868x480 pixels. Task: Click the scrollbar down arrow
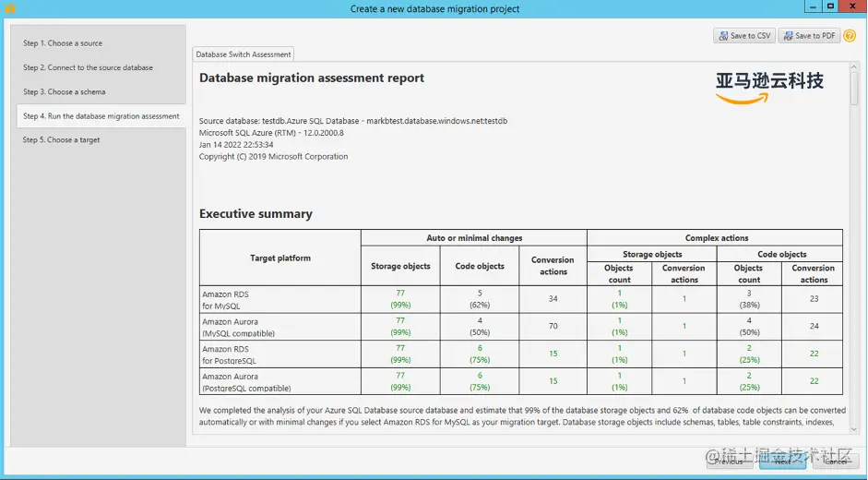(x=854, y=429)
